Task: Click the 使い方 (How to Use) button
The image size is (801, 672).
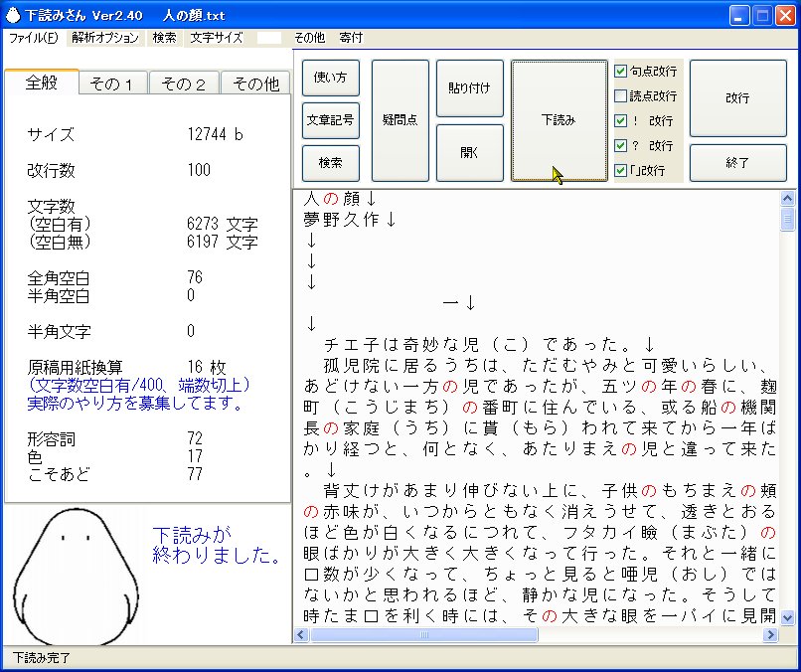Action: [x=329, y=81]
